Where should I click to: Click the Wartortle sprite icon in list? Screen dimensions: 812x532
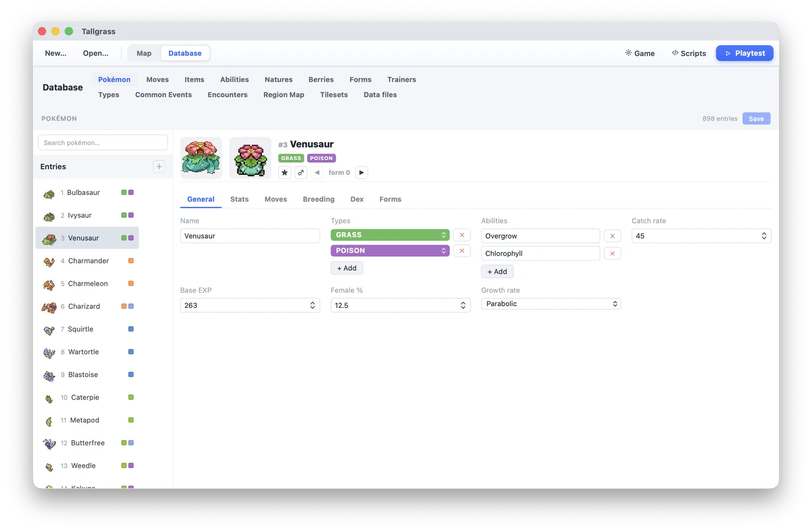(x=49, y=353)
